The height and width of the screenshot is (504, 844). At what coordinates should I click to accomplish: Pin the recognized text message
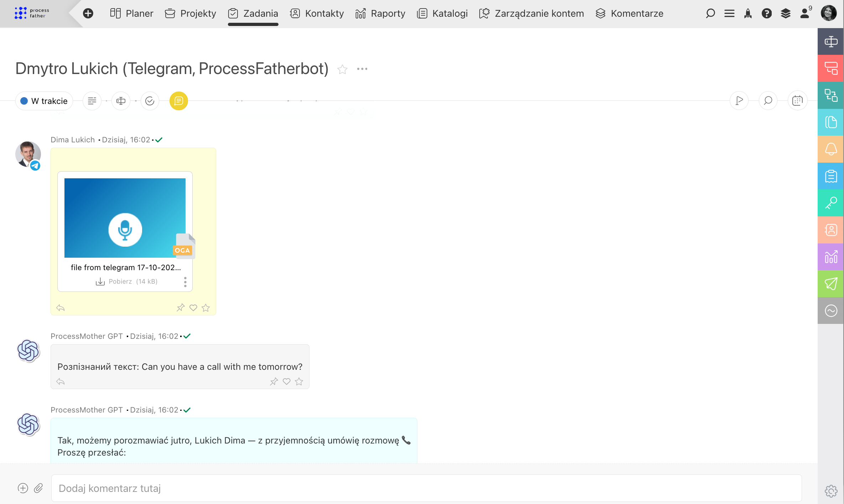(273, 382)
